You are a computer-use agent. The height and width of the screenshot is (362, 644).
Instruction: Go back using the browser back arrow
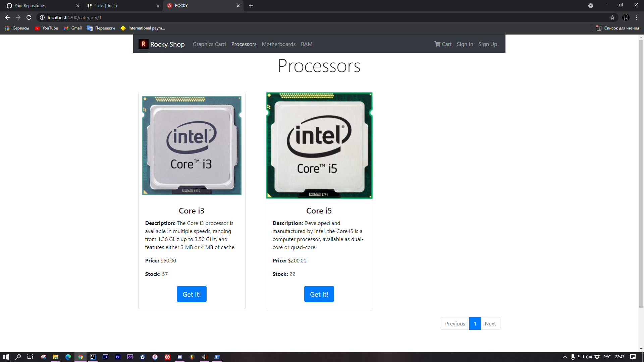(x=7, y=17)
